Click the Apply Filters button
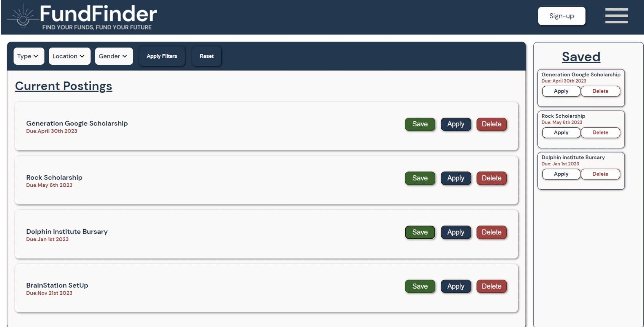The image size is (644, 327). pyautogui.click(x=162, y=56)
